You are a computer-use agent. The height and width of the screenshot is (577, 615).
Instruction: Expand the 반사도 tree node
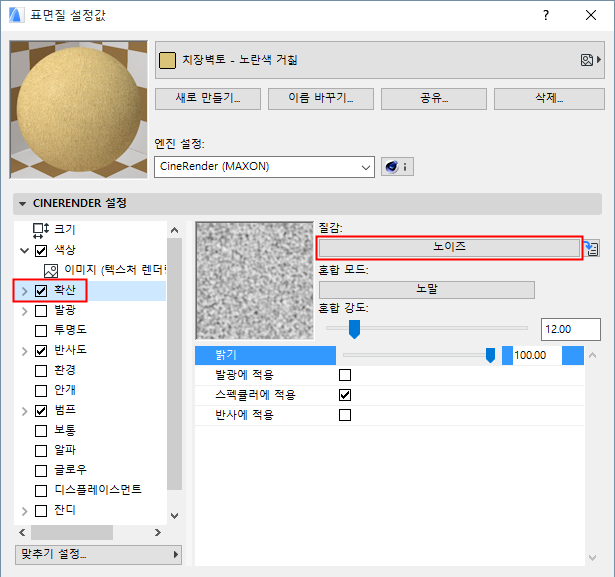click(x=25, y=351)
